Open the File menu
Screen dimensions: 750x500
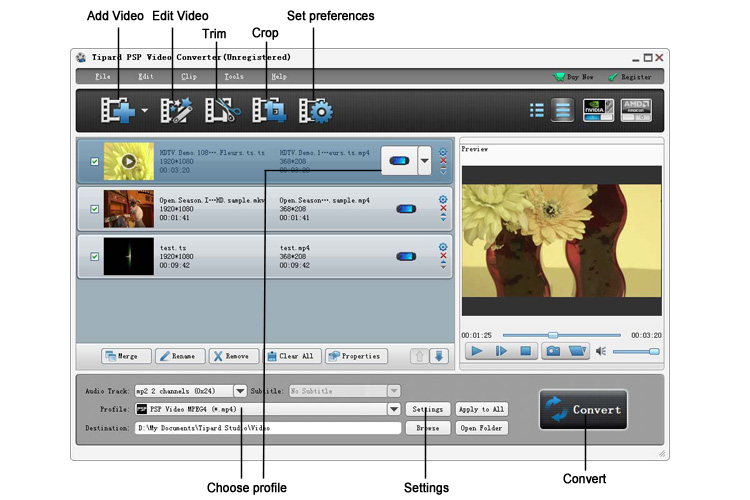[102, 77]
